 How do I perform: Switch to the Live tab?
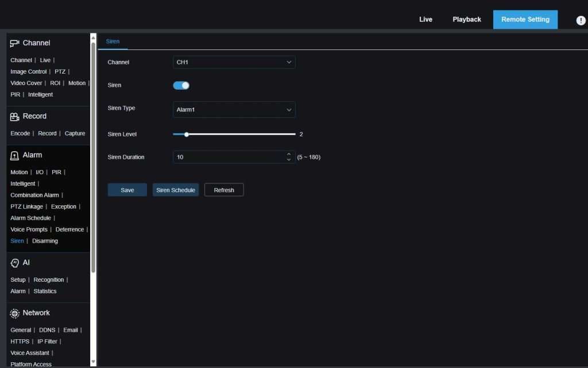coord(425,20)
